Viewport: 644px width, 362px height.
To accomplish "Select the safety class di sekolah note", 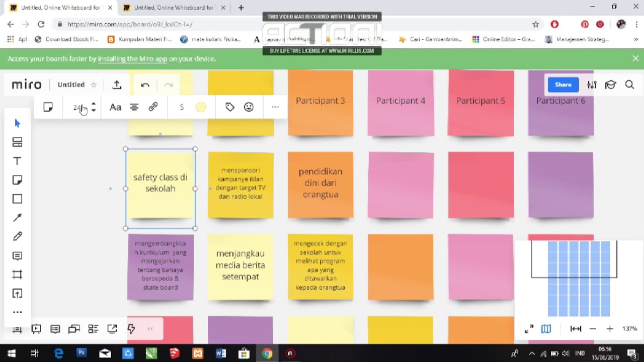I will click(x=160, y=185).
